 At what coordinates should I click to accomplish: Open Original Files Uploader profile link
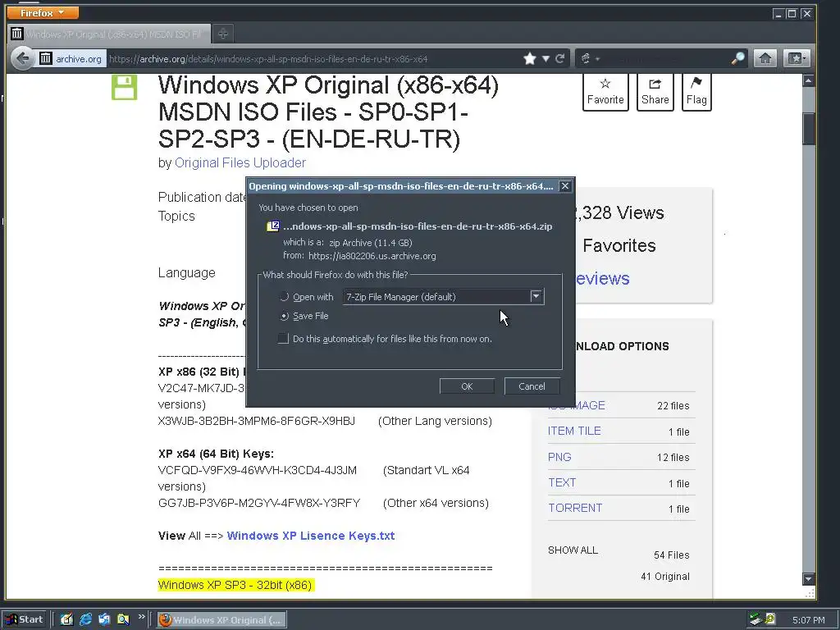(240, 162)
